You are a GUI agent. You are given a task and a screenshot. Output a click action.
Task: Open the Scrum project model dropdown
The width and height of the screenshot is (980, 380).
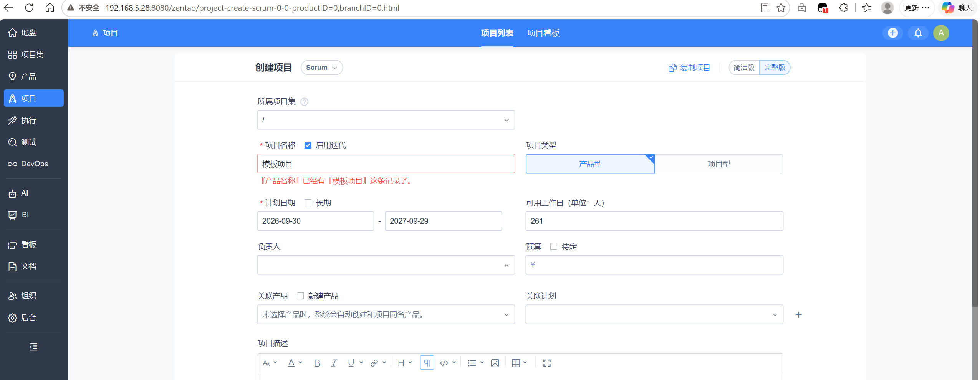click(321, 68)
